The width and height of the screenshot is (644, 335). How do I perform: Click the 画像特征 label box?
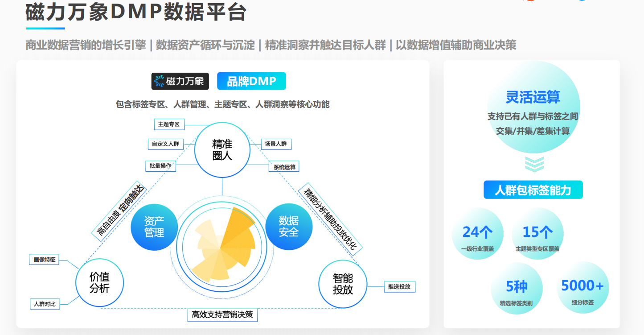pos(45,259)
